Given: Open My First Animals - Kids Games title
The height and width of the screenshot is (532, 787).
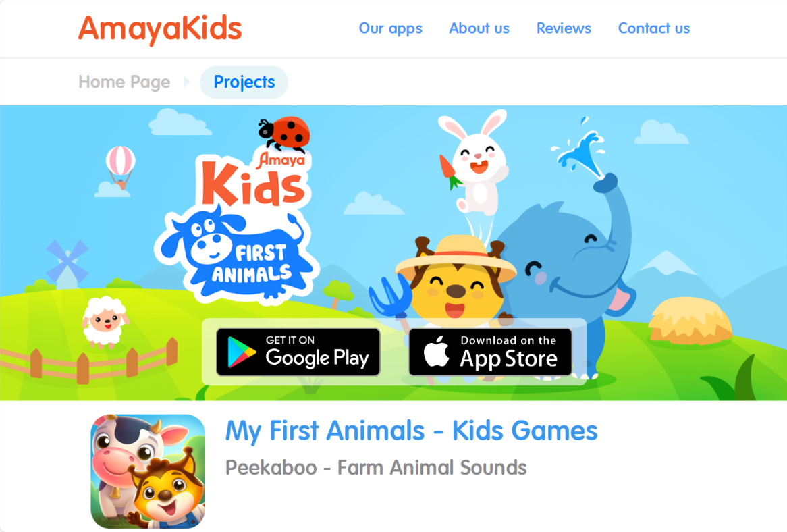Looking at the screenshot, I should 411,431.
